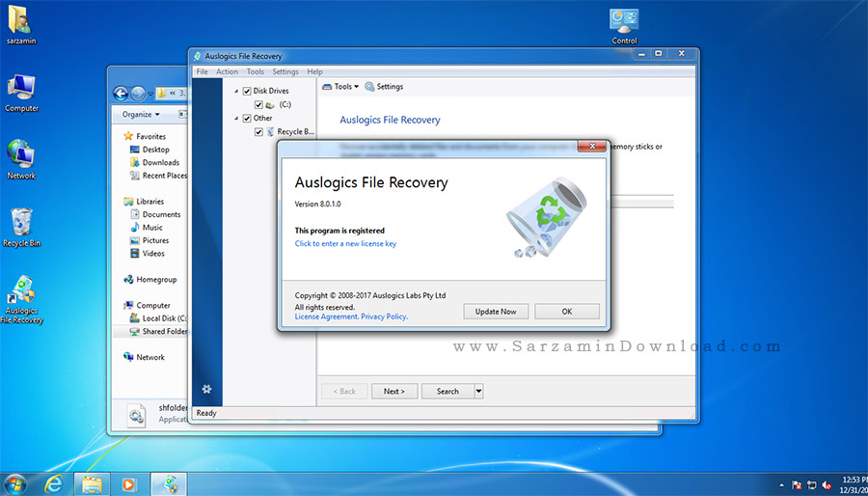
Task: Open the Windows Start menu
Action: [14, 483]
